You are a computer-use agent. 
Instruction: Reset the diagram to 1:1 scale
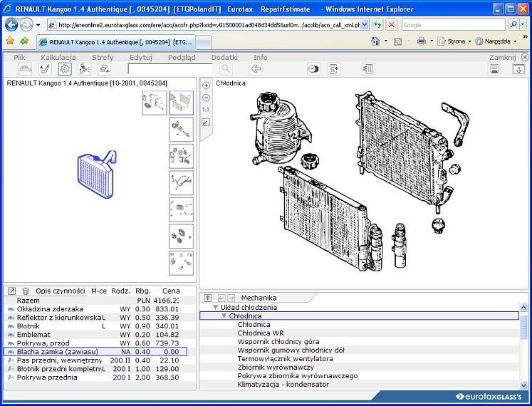[x=206, y=110]
